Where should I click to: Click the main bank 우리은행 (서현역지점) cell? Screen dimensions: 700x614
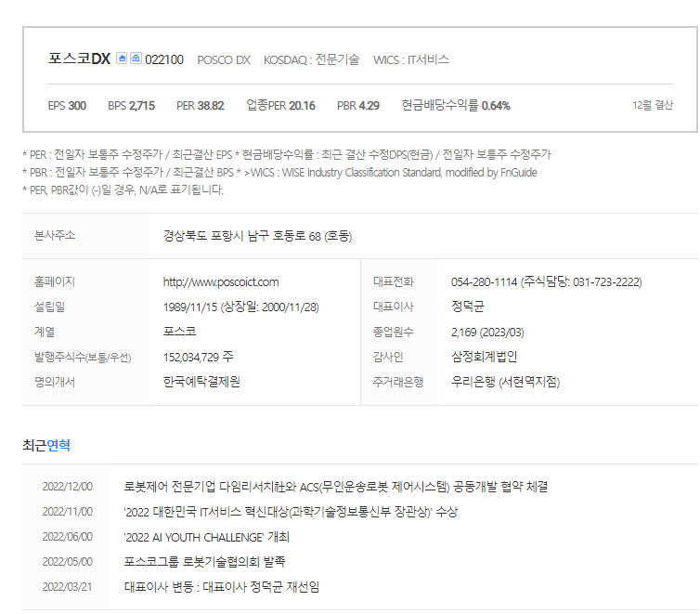coord(505,382)
